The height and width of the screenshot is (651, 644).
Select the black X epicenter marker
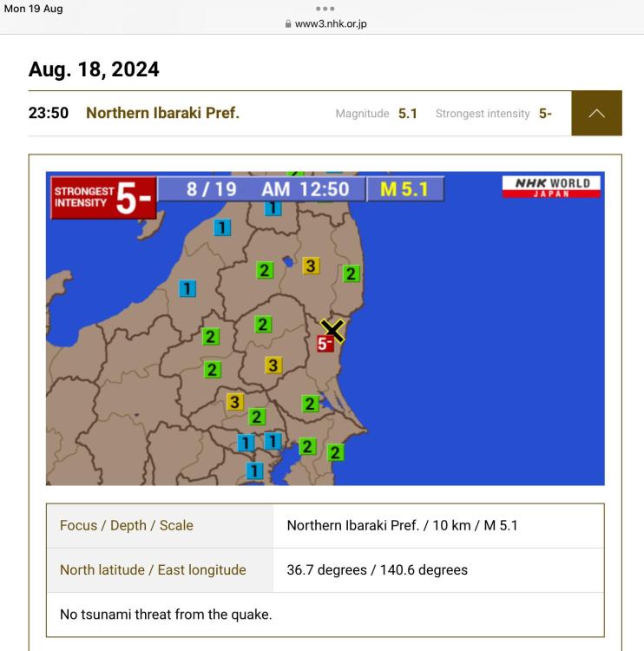click(x=332, y=328)
